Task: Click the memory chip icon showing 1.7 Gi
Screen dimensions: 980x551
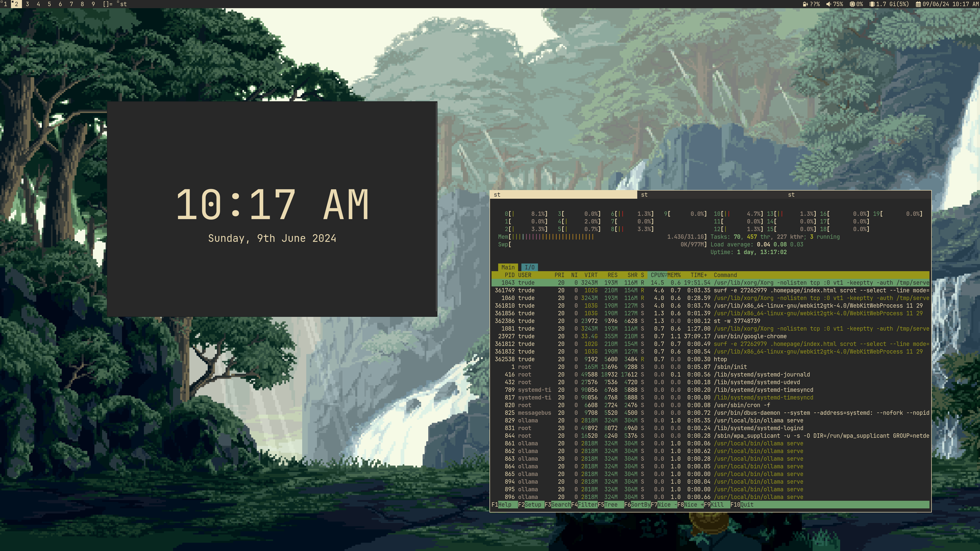Action: pos(872,4)
